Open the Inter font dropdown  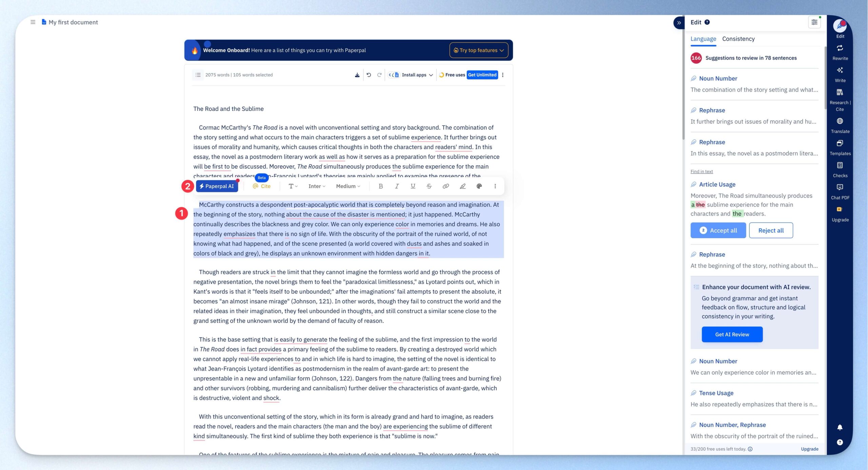click(x=316, y=186)
